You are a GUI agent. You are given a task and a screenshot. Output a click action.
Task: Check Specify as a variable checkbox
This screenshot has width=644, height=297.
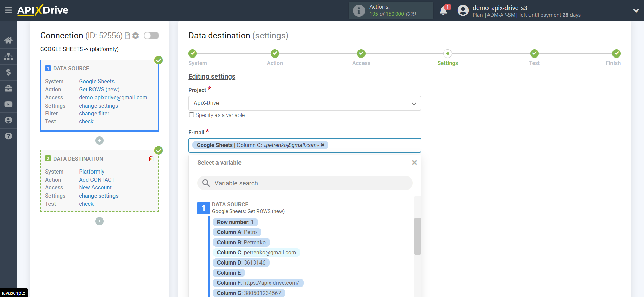coord(192,115)
